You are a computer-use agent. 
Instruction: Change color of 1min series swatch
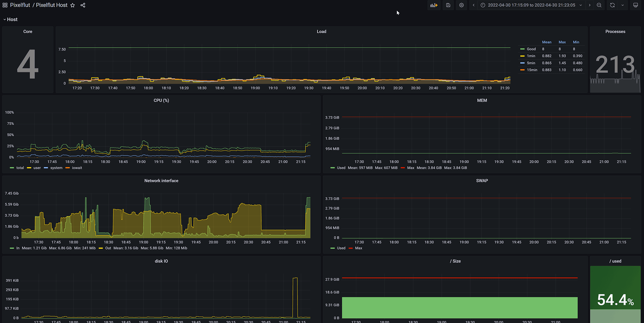point(522,56)
